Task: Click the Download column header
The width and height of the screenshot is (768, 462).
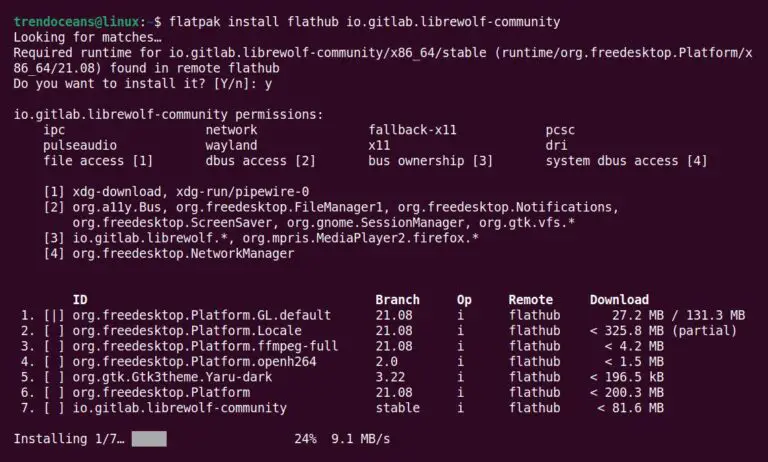Action: (619, 300)
